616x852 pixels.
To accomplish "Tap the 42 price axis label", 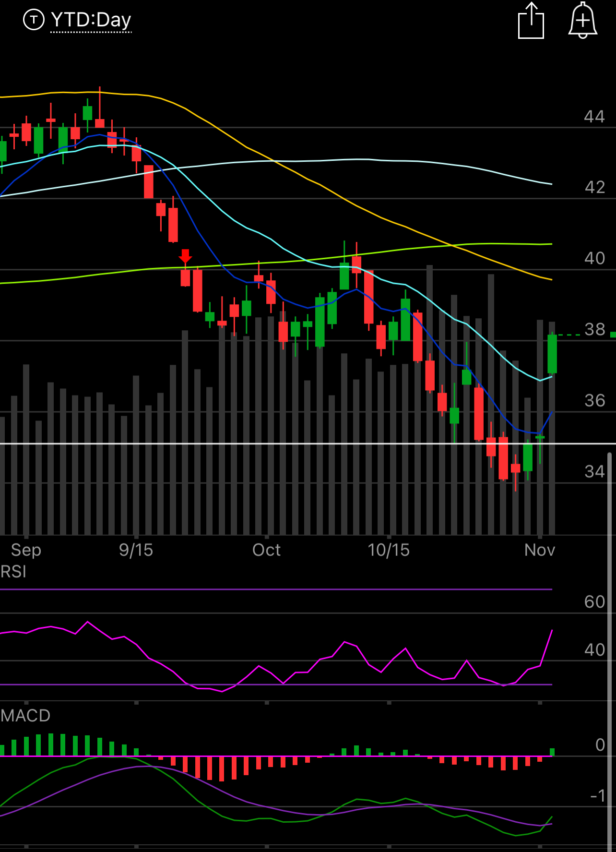I will click(x=594, y=187).
